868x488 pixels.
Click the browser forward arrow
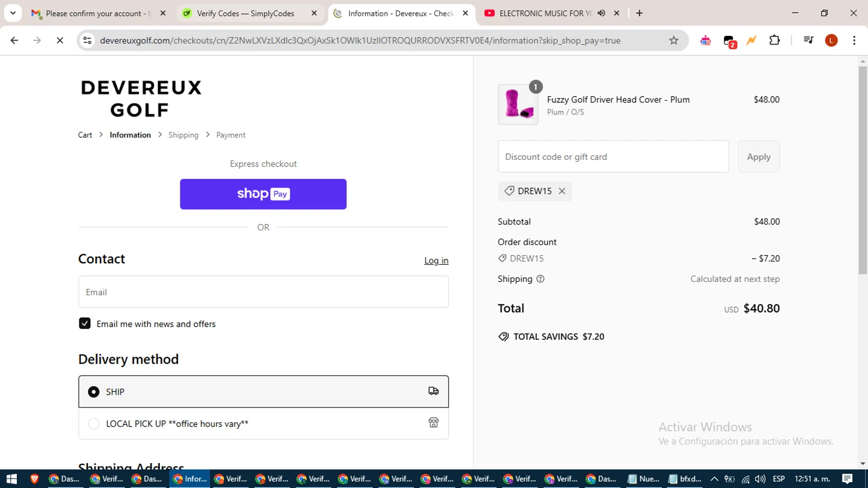tap(37, 41)
